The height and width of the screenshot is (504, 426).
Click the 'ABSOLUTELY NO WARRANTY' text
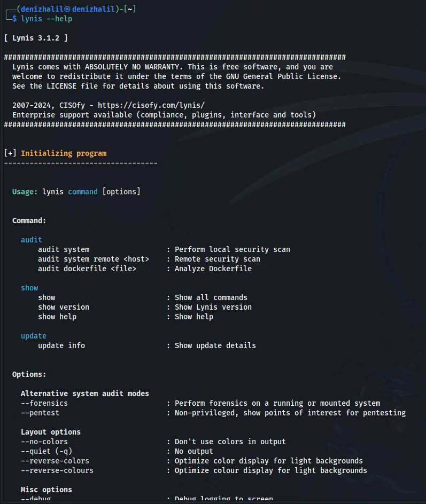coord(132,67)
